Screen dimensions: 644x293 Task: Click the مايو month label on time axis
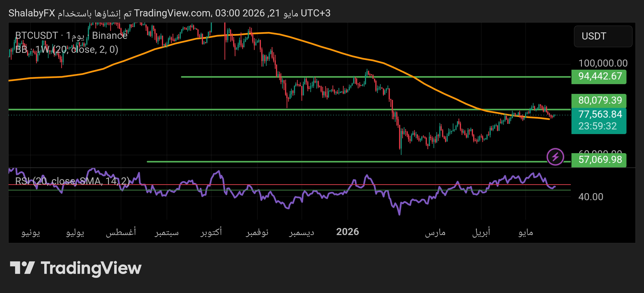click(x=526, y=232)
